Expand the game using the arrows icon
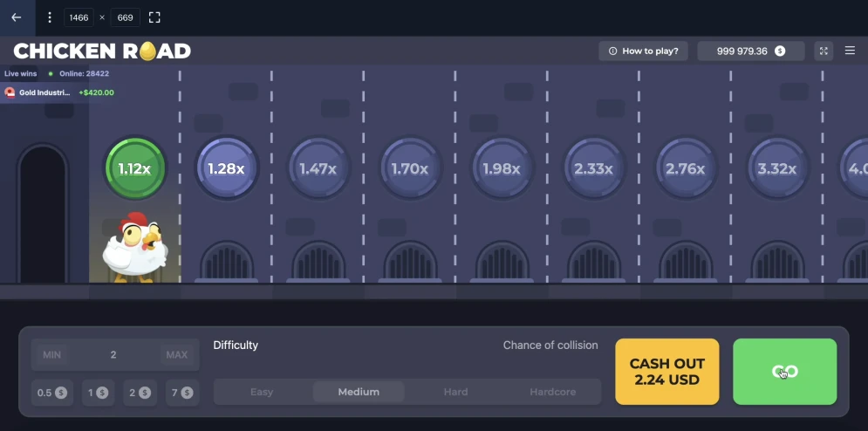The height and width of the screenshot is (431, 868). (824, 51)
